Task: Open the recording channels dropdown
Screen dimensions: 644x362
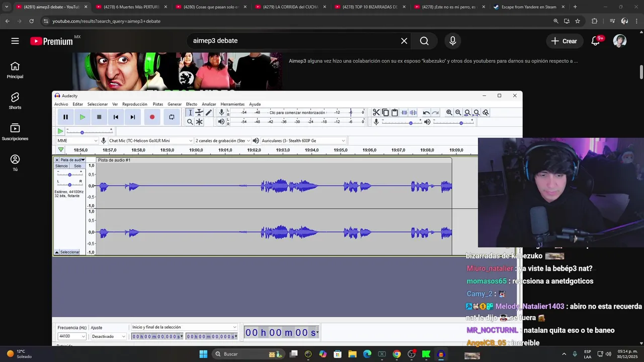Action: [222, 141]
